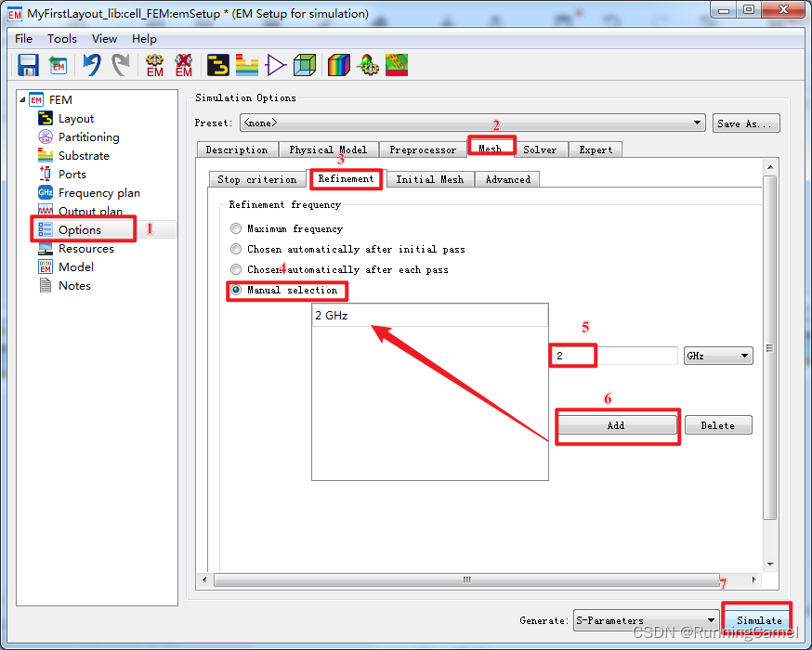Open substrate editor toolbar icon

tap(247, 65)
